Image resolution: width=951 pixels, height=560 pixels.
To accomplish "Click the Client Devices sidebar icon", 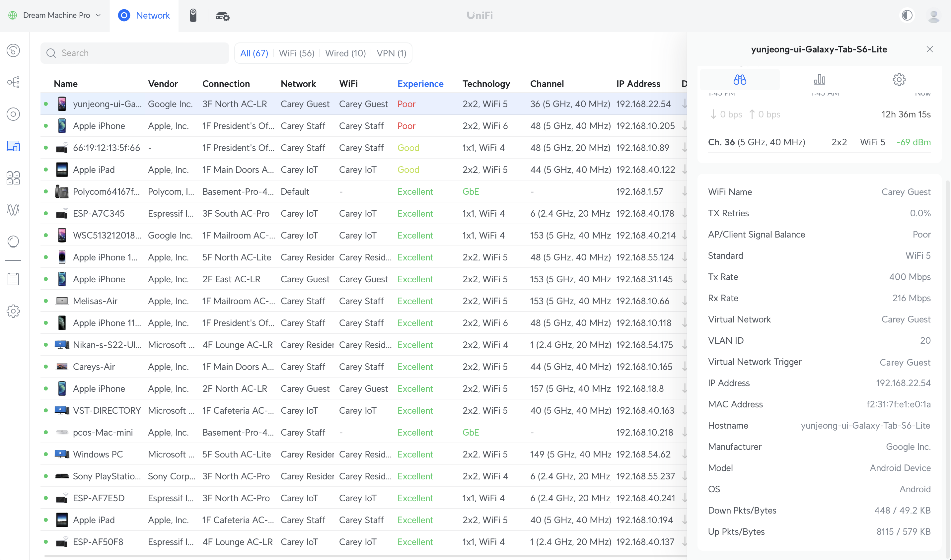I will click(x=13, y=146).
